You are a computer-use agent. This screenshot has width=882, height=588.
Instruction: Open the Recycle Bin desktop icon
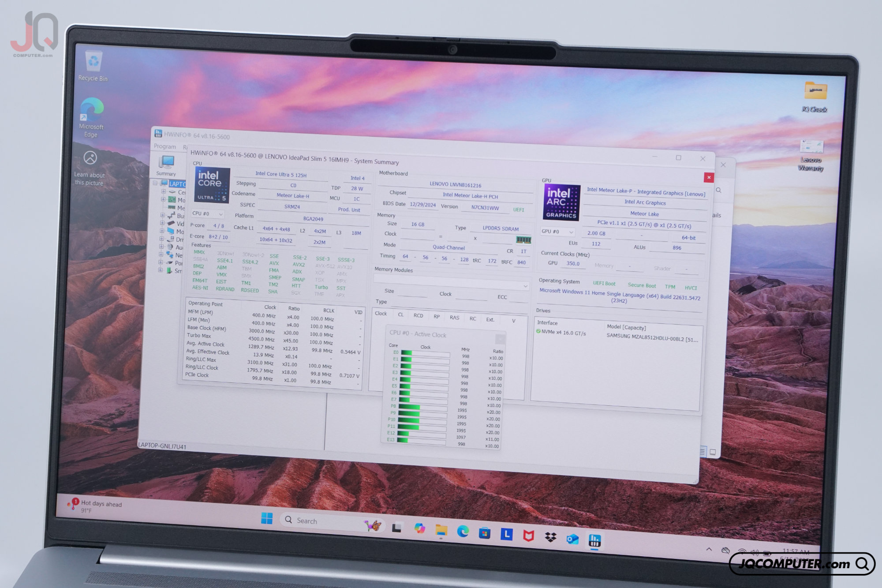point(93,66)
